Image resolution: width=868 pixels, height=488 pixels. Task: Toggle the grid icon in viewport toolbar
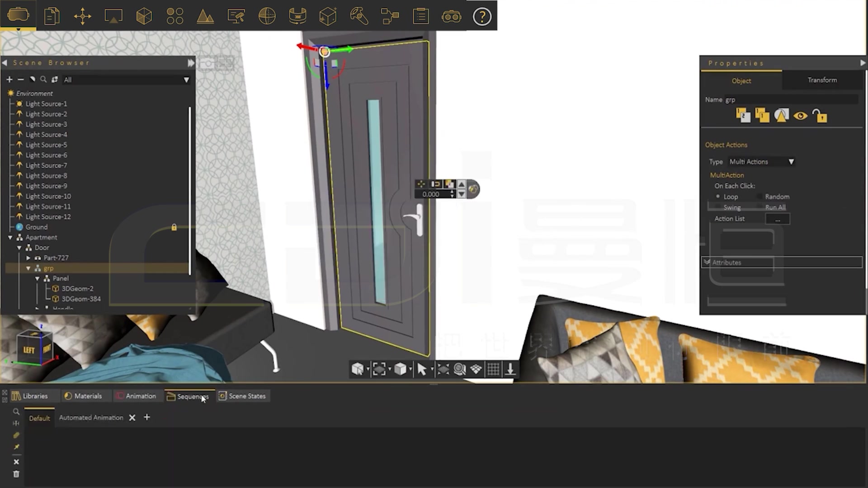click(x=493, y=370)
